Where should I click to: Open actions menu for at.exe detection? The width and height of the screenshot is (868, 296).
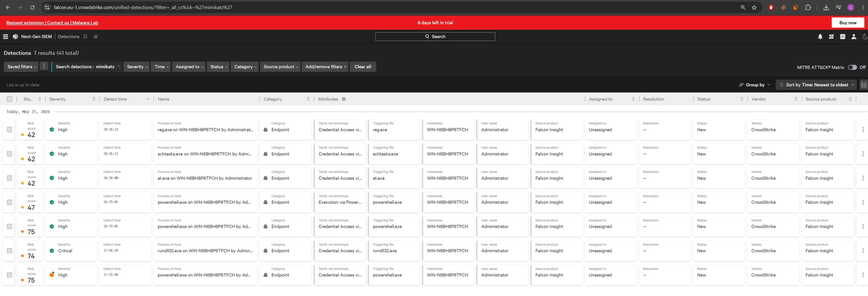coord(863,178)
